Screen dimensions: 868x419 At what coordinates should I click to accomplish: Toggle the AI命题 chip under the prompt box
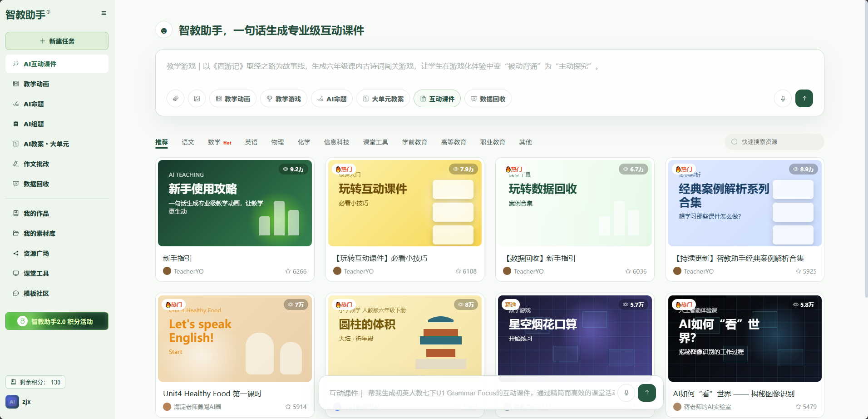click(332, 99)
